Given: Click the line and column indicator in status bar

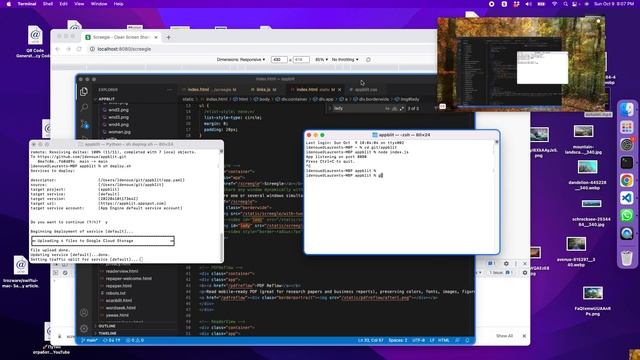Looking at the screenshot, I should (x=371, y=340).
